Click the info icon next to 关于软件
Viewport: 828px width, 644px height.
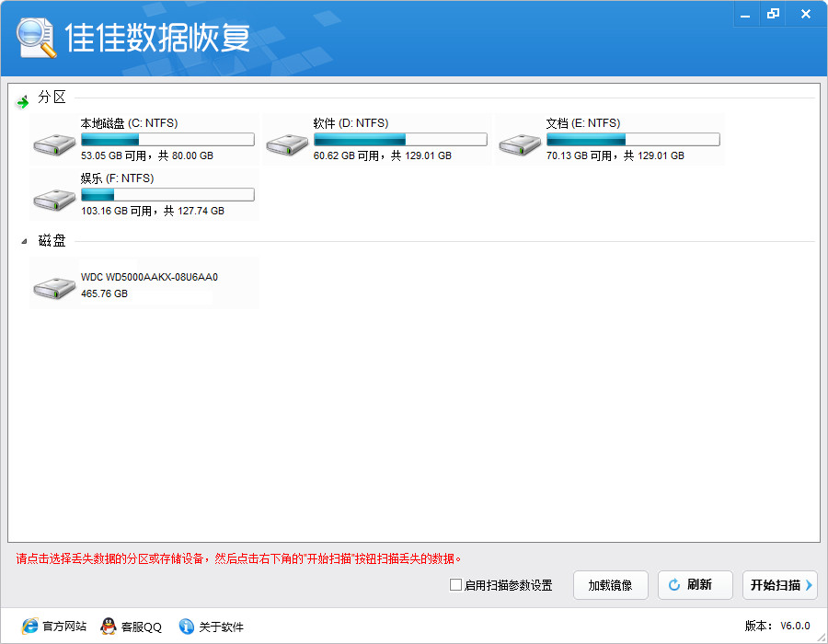pyautogui.click(x=186, y=626)
